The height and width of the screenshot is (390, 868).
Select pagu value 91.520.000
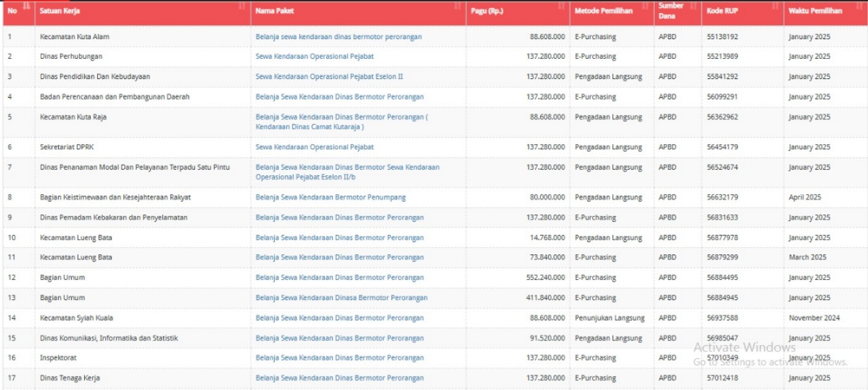tap(547, 338)
